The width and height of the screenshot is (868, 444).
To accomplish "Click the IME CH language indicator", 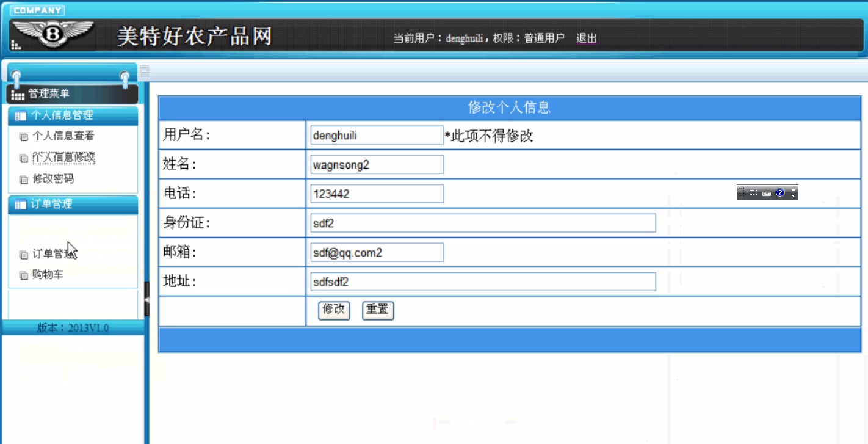I will pyautogui.click(x=753, y=193).
